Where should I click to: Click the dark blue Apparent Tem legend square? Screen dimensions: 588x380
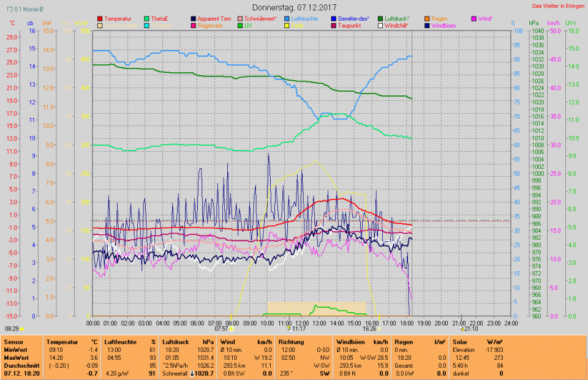click(x=194, y=19)
